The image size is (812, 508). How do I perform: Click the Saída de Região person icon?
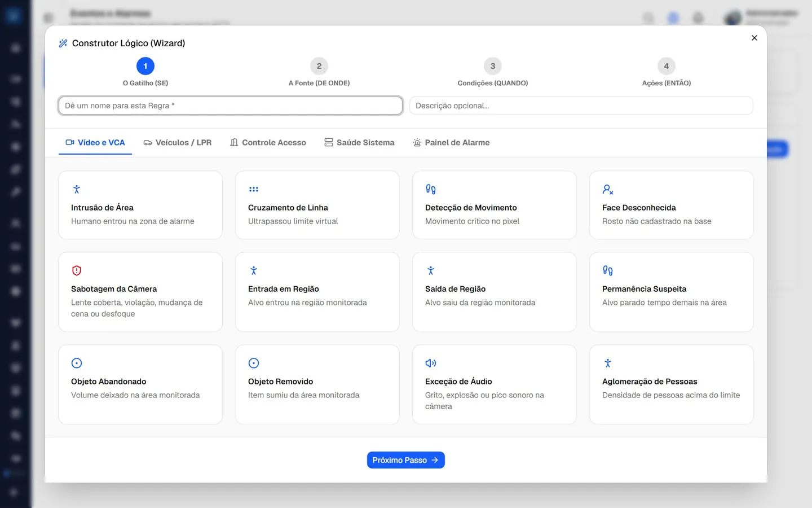(x=431, y=271)
